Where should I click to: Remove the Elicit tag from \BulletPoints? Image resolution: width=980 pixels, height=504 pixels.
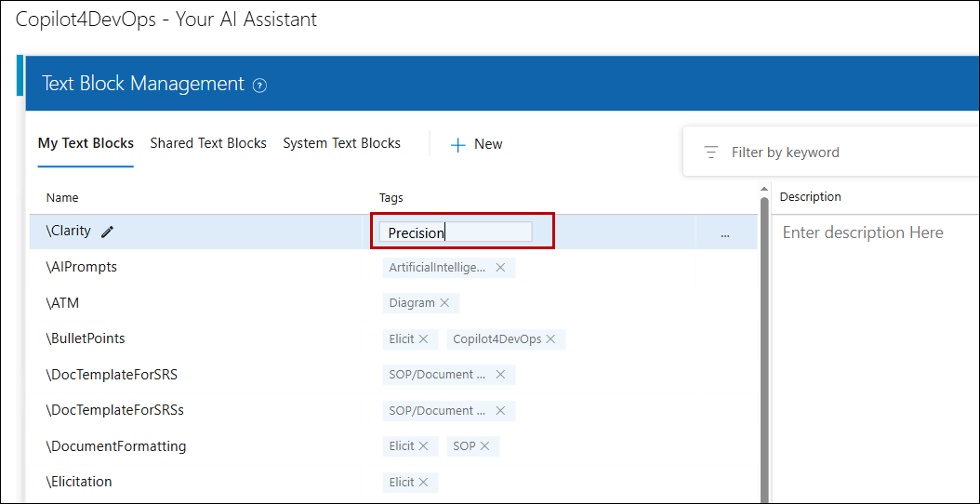click(423, 338)
